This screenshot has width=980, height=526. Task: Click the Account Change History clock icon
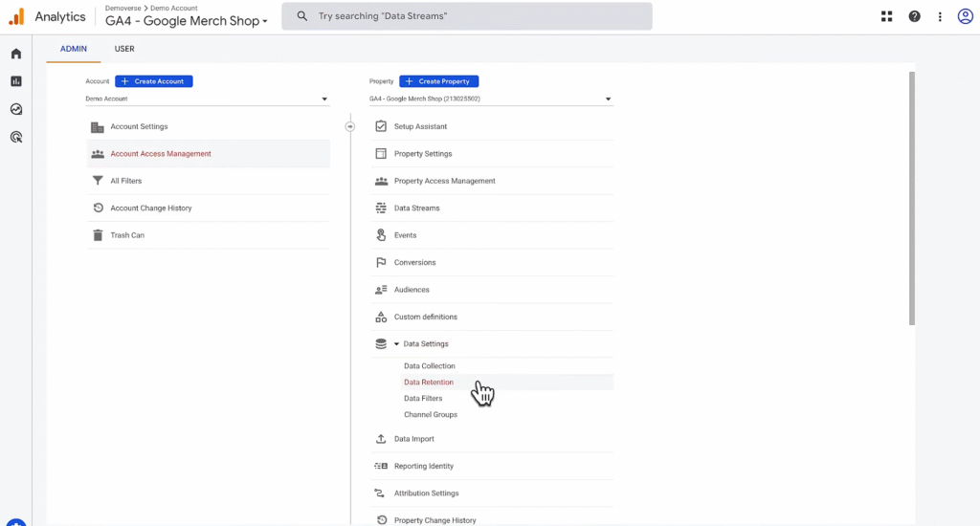(x=99, y=208)
